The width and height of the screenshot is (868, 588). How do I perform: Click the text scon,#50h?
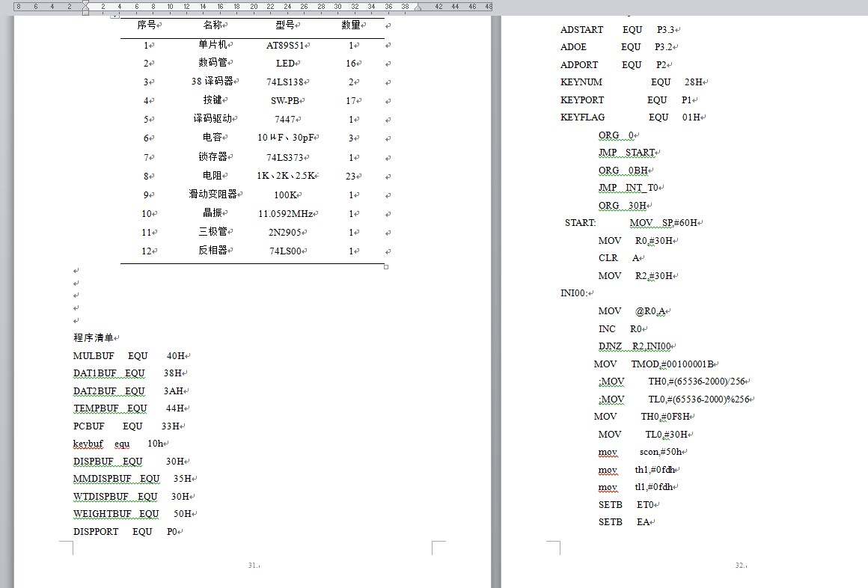661,452
